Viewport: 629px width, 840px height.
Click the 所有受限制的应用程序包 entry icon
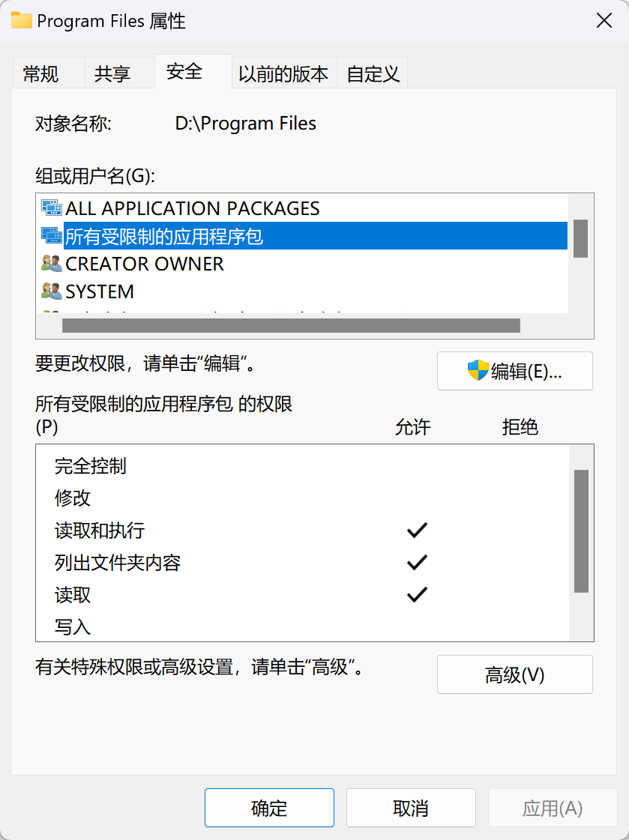coord(51,236)
